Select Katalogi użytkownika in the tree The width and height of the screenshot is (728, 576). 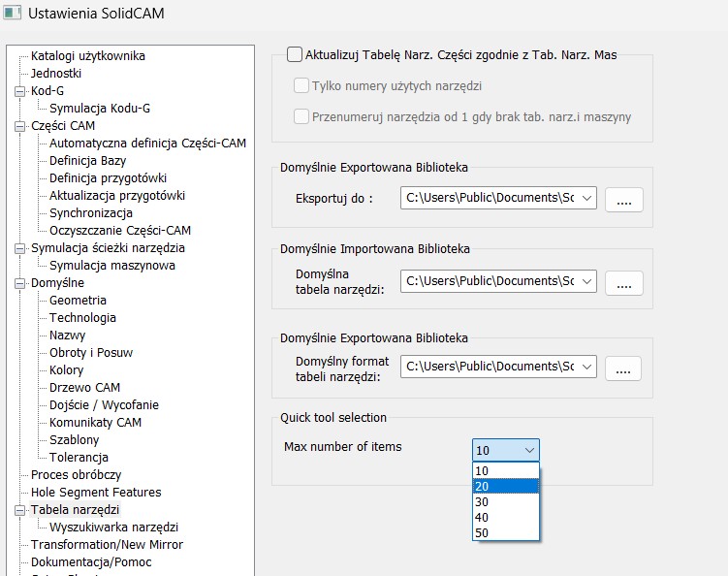88,55
